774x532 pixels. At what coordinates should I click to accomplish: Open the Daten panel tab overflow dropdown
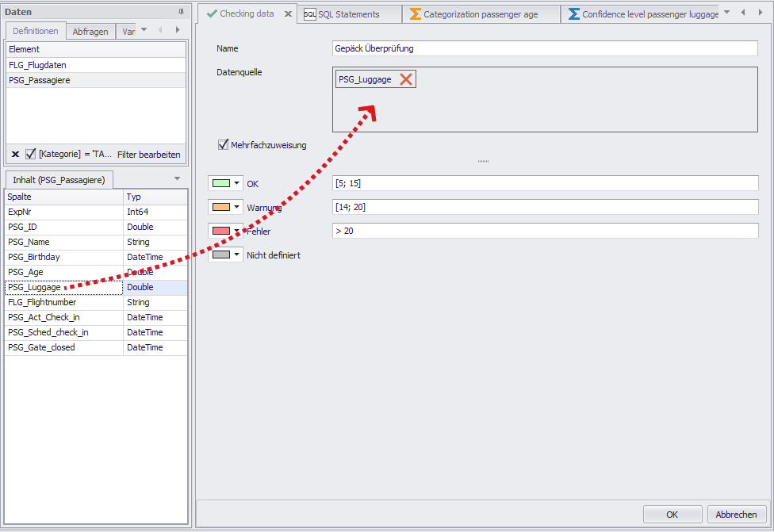144,29
